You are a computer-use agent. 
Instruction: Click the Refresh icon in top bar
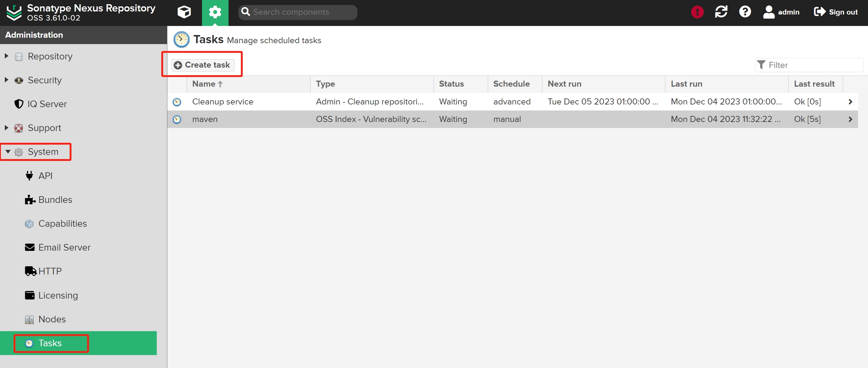721,12
